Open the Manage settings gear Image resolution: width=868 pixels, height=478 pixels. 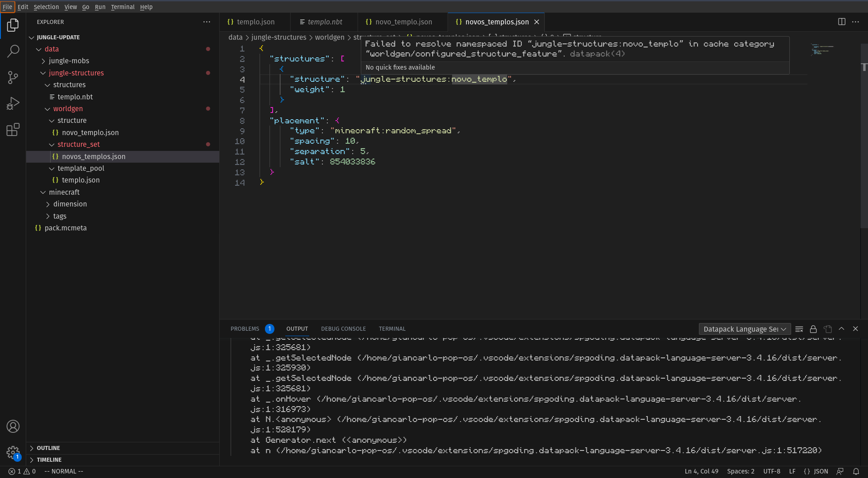13,453
